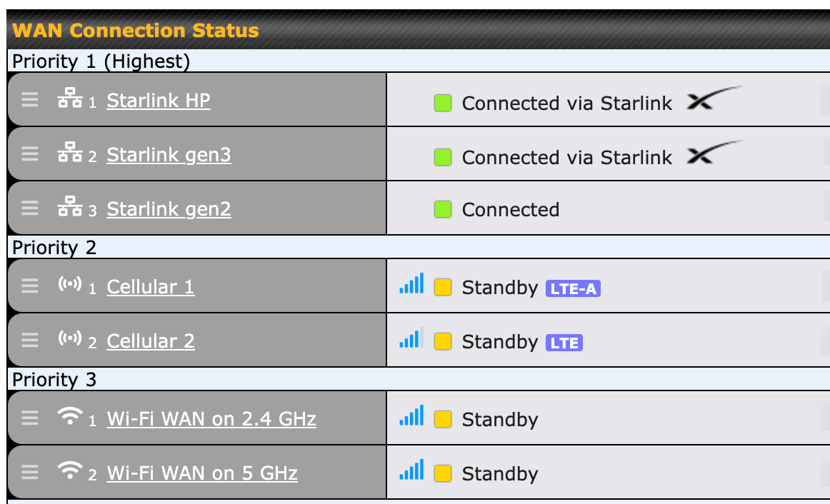Click the signal bars for Wi-Fi WAN on 2.4 GHz
The width and height of the screenshot is (830, 504).
(411, 416)
